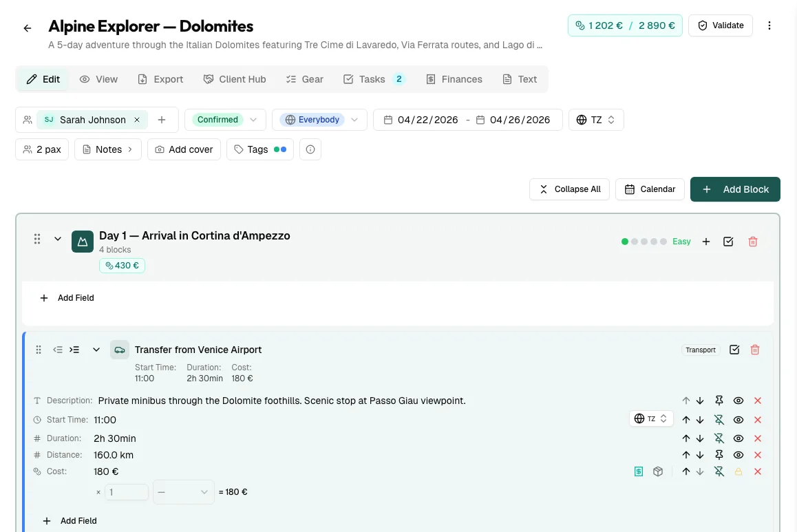Indent the Transfer block using the right-indent icon
The height and width of the screenshot is (532, 797).
pyautogui.click(x=74, y=350)
